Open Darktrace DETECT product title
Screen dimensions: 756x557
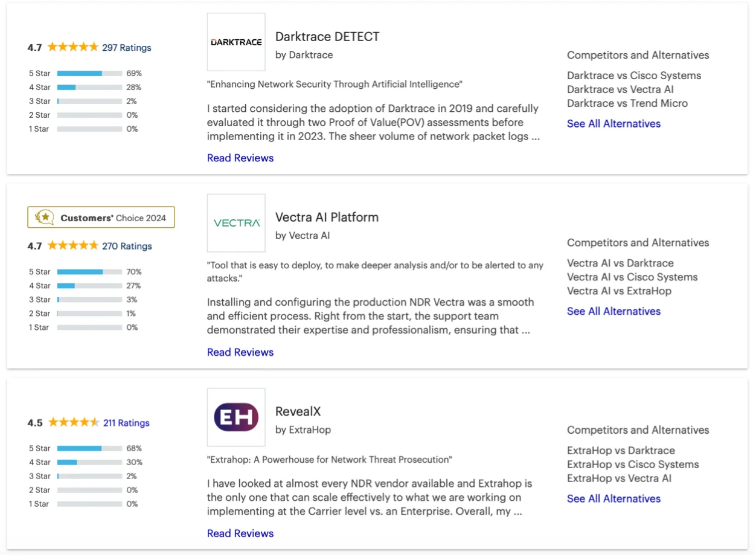point(327,37)
